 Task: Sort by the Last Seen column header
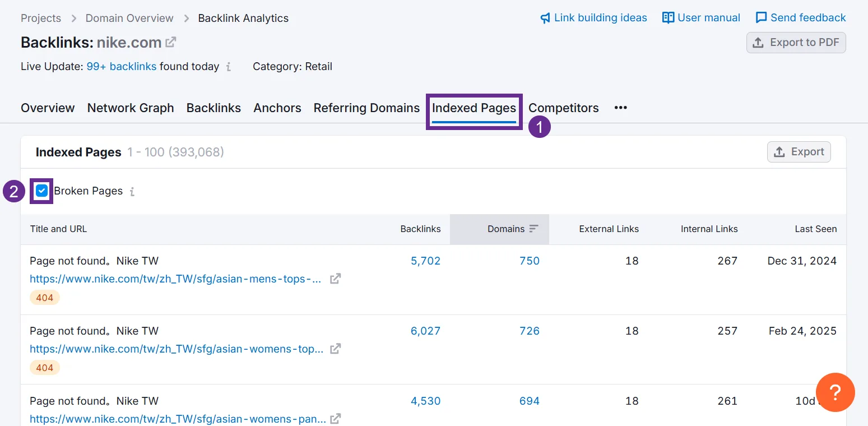coord(815,229)
